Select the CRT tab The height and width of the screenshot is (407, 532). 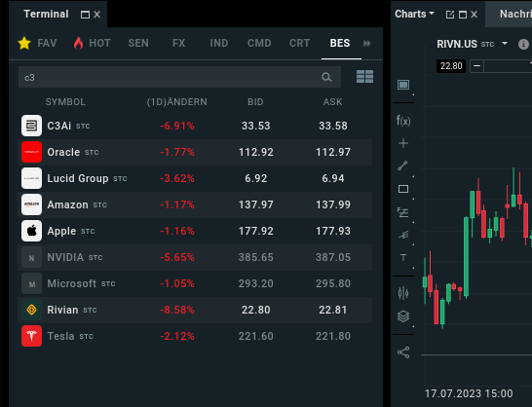[299, 43]
